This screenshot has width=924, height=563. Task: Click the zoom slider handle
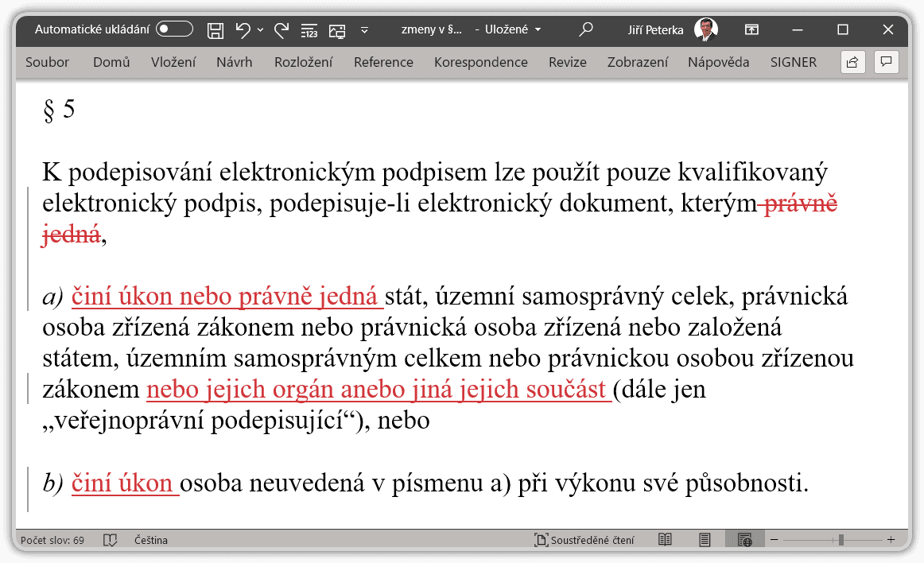pyautogui.click(x=841, y=540)
